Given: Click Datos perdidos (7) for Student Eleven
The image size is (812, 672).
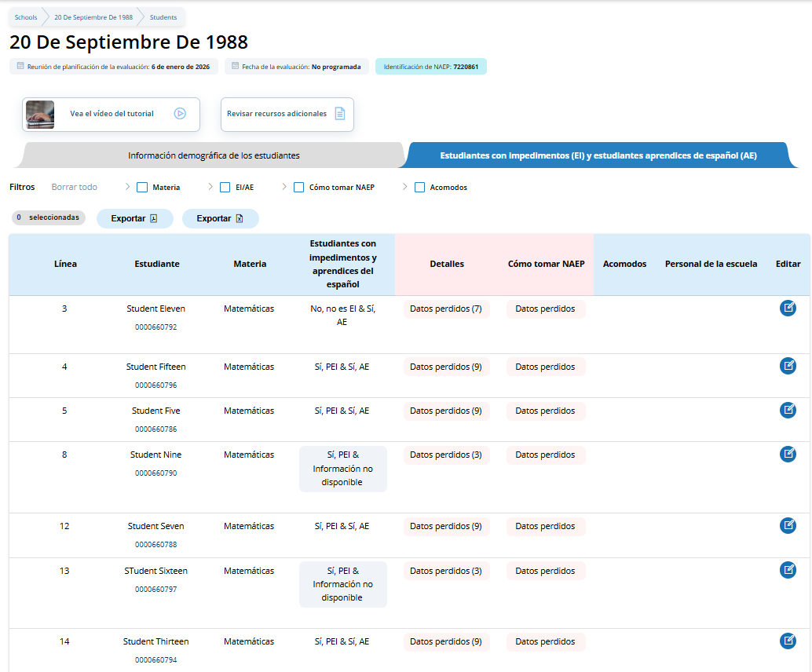Looking at the screenshot, I should [445, 309].
